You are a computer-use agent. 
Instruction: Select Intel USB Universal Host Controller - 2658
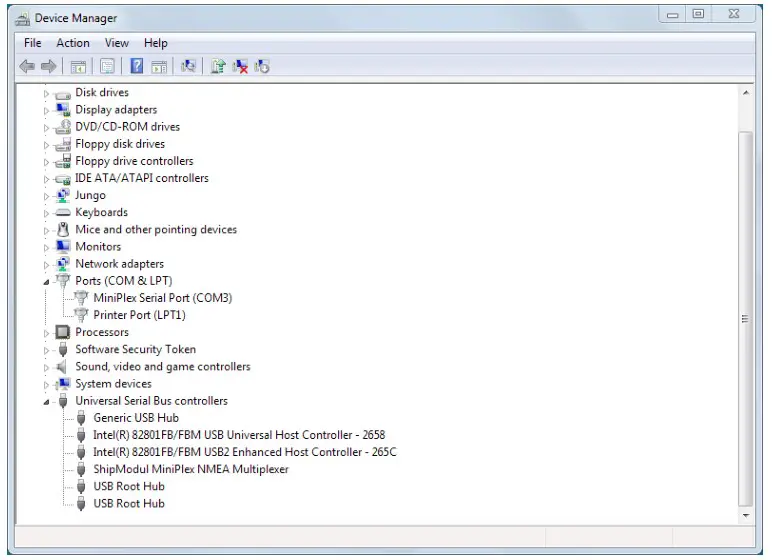(239, 435)
